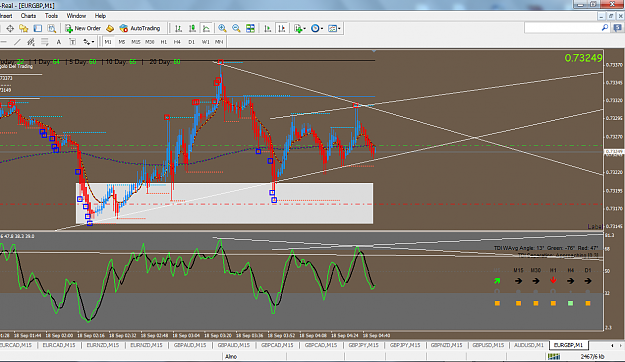Show the Terminal panel icon
This screenshot has height=362, width=625.
point(37,28)
